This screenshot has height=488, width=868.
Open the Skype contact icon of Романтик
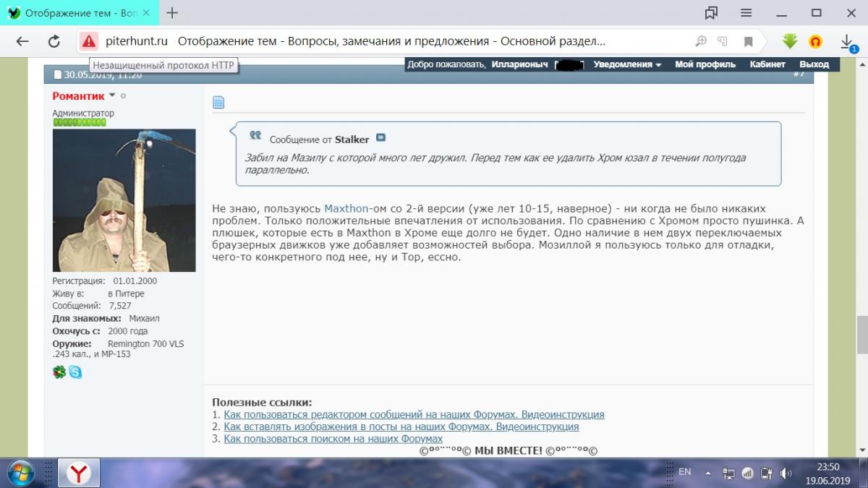point(75,372)
